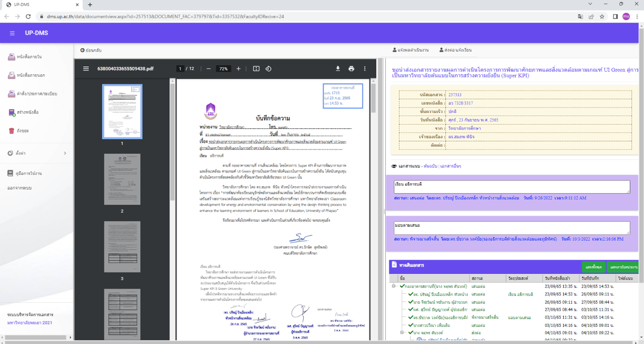Click the green แสดงทั้งหมด button
Viewport: 644px width, 344px height.
[593, 267]
